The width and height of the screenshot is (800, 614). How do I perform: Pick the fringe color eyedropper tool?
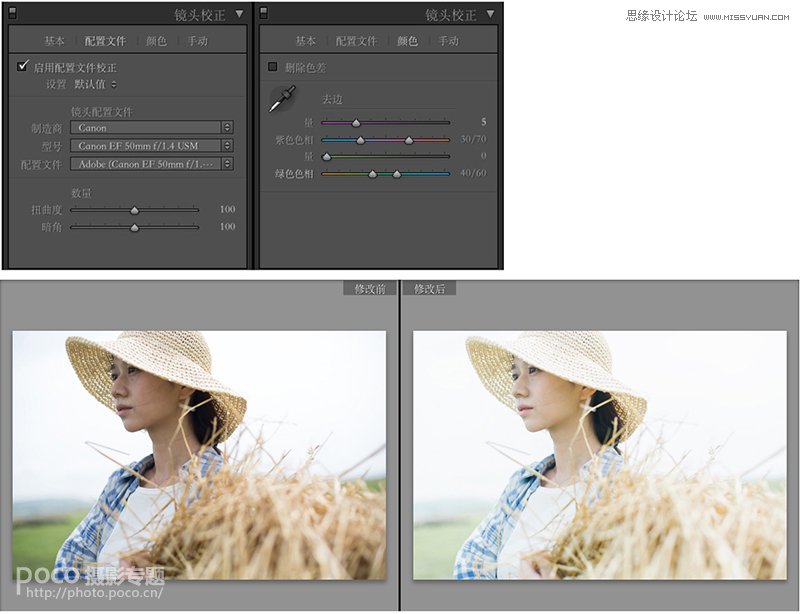click(x=282, y=100)
